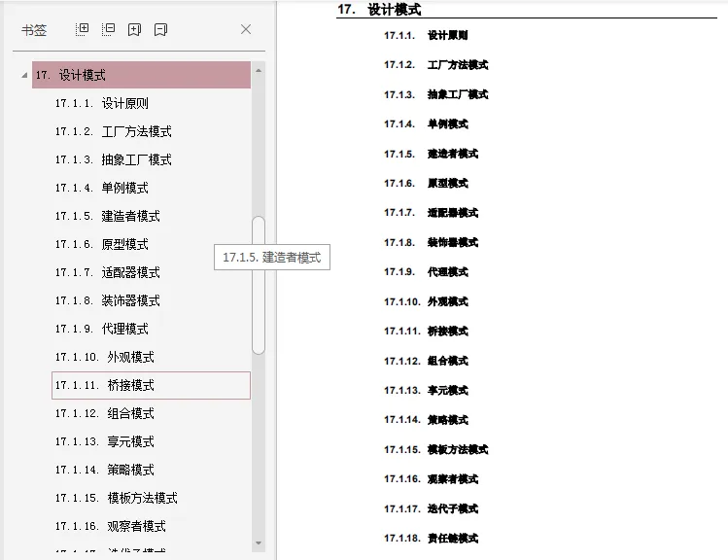This screenshot has height=560, width=728.
Task: Open bookmark 17.1.16. 观察者模式
Action: (x=111, y=526)
